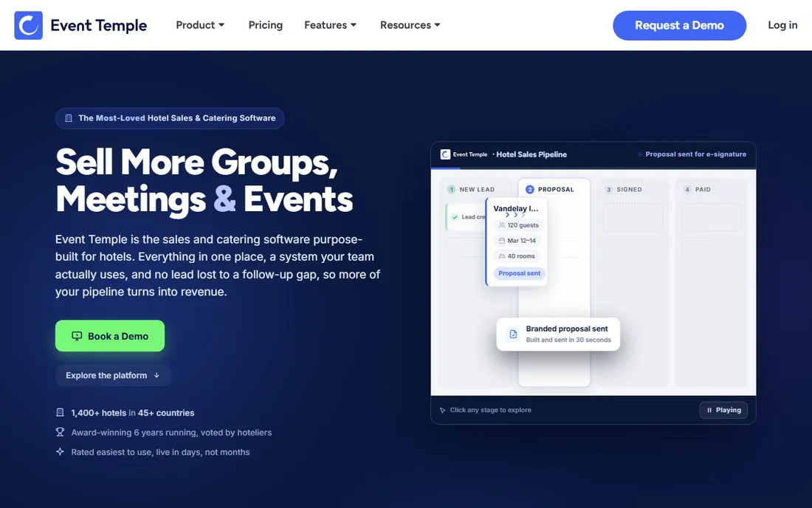Image resolution: width=812 pixels, height=508 pixels.
Task: Click Explore the platform button
Action: tap(113, 375)
